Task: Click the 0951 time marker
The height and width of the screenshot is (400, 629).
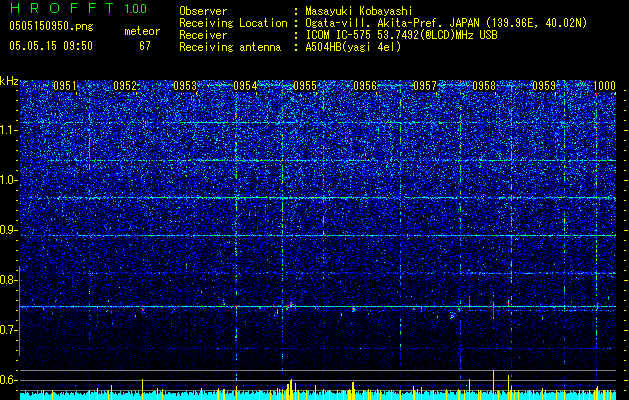Action: (65, 86)
